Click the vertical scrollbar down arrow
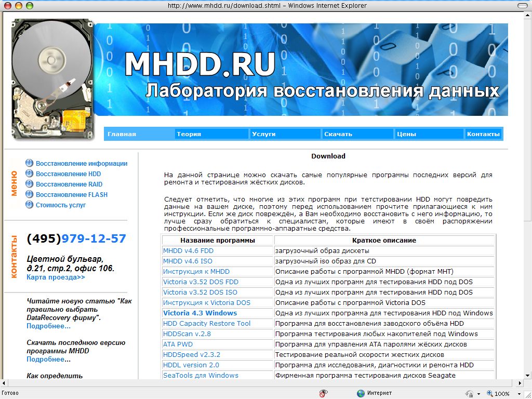Screen dimensions: 532x399 point(528,376)
